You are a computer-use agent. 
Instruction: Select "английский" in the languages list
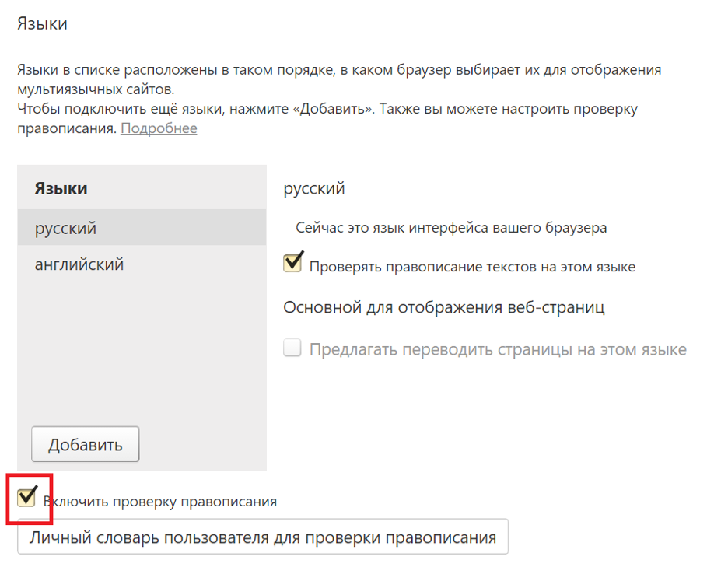(x=79, y=264)
